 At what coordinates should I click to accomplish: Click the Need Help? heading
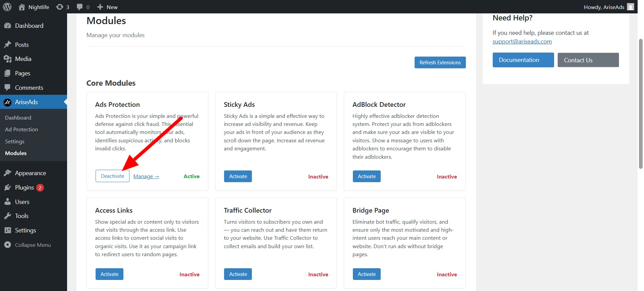(x=512, y=18)
